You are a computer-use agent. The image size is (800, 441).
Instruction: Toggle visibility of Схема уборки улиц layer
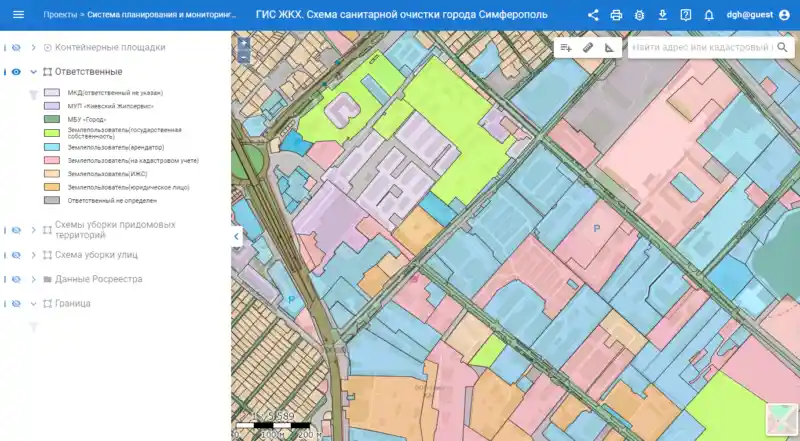[16, 255]
